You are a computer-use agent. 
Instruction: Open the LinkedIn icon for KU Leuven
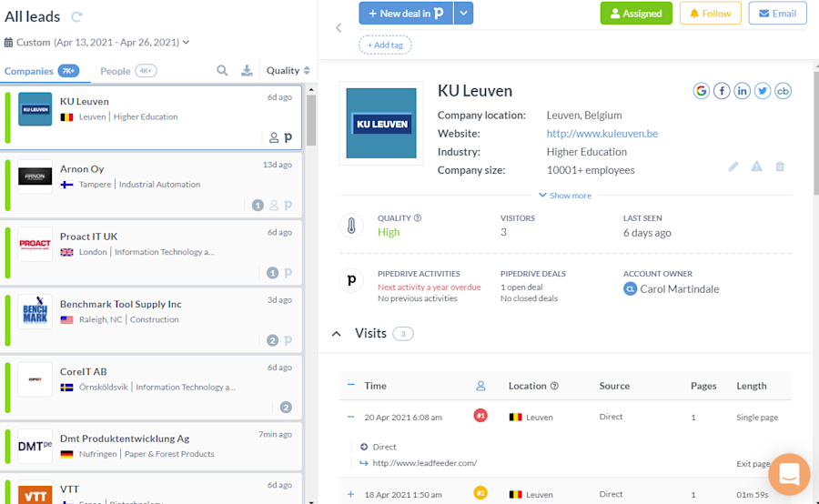coord(742,91)
